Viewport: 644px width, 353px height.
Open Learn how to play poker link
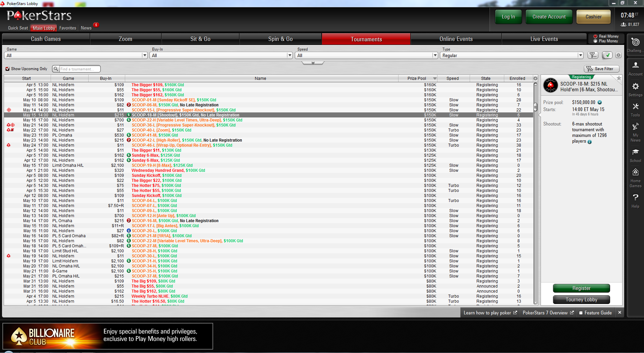click(x=490, y=313)
